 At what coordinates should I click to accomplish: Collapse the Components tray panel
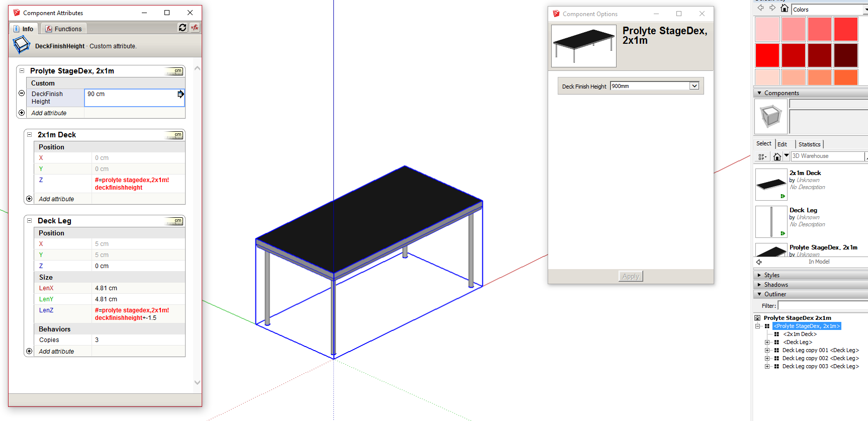(759, 93)
